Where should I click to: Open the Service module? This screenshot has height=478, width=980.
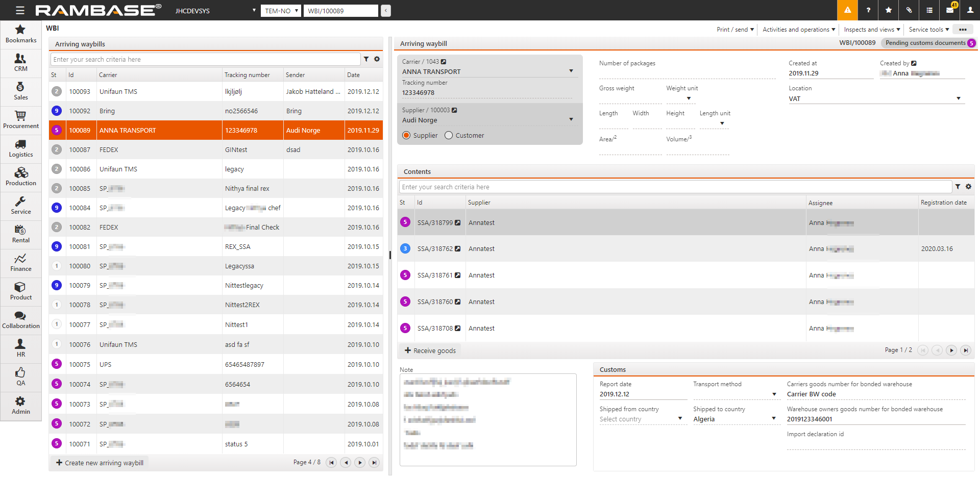point(20,206)
